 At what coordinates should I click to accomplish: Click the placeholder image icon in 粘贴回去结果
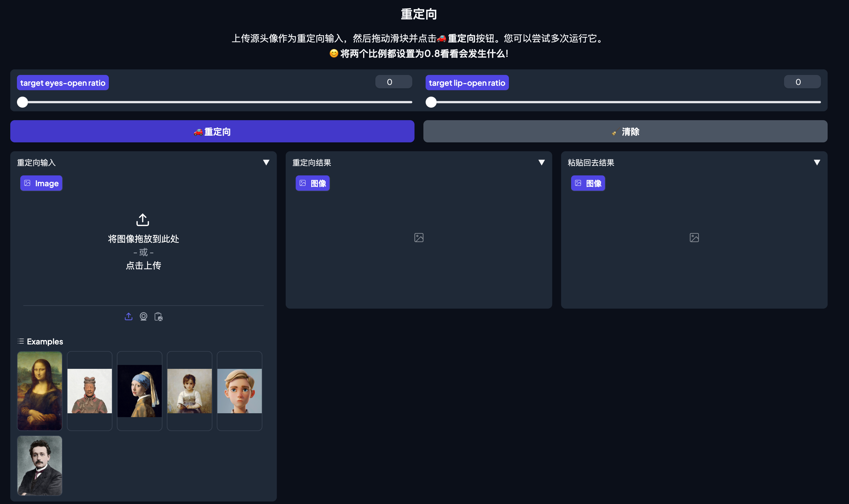tap(694, 237)
